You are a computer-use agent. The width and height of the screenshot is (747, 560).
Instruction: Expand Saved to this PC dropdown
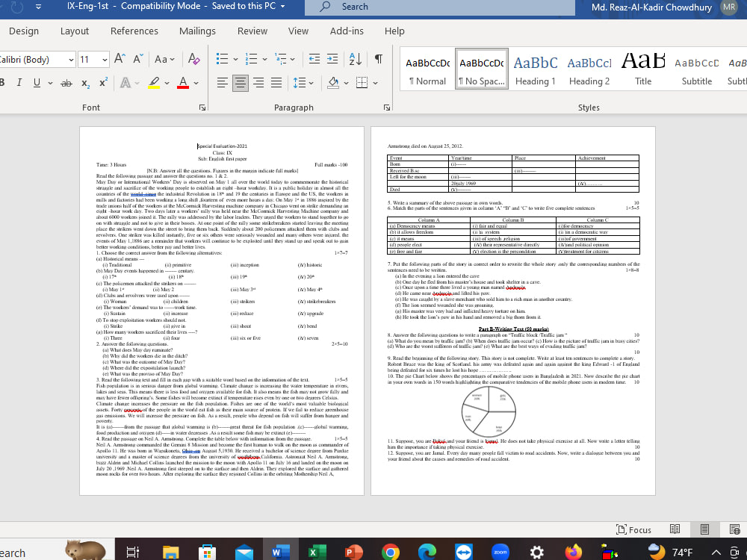click(282, 7)
